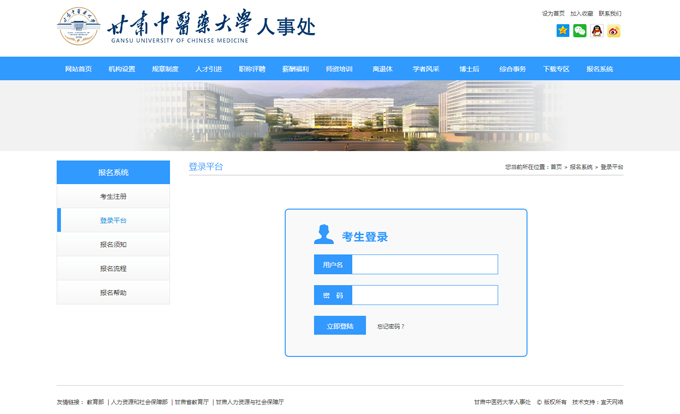Click the 忘记密码 forgot password link
Screen dimensions: 680x414
(391, 327)
